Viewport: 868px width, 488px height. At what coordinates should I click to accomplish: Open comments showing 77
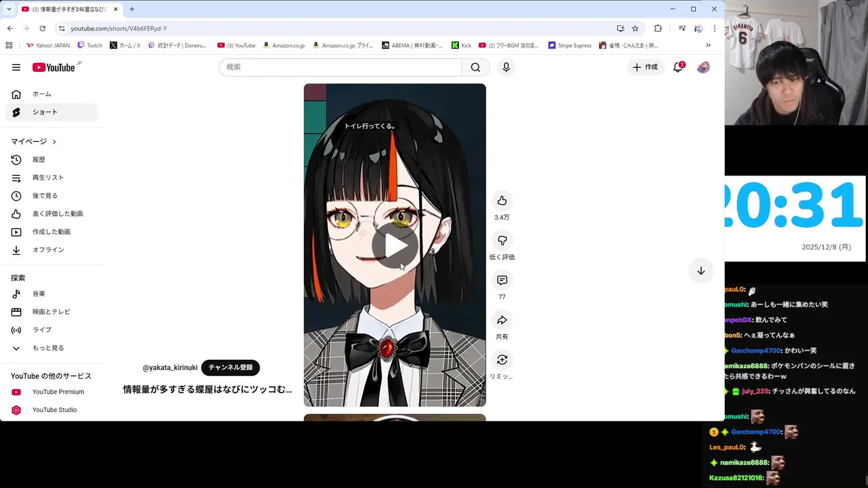502,280
